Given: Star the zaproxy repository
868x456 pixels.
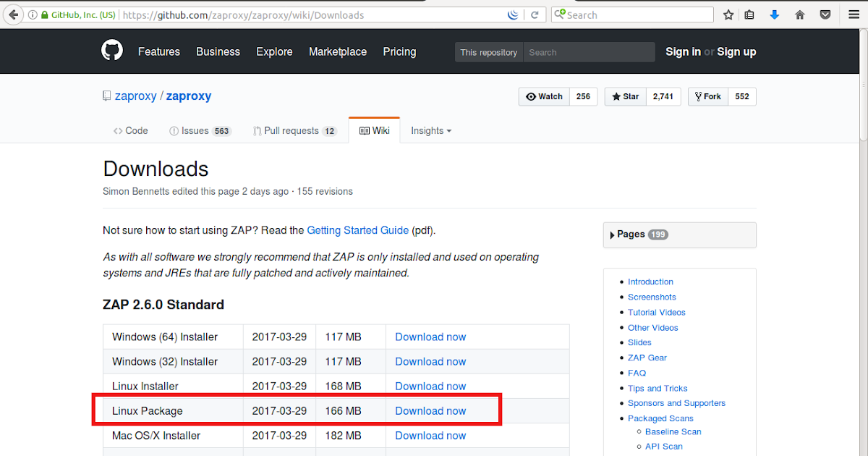Looking at the screenshot, I should [626, 96].
